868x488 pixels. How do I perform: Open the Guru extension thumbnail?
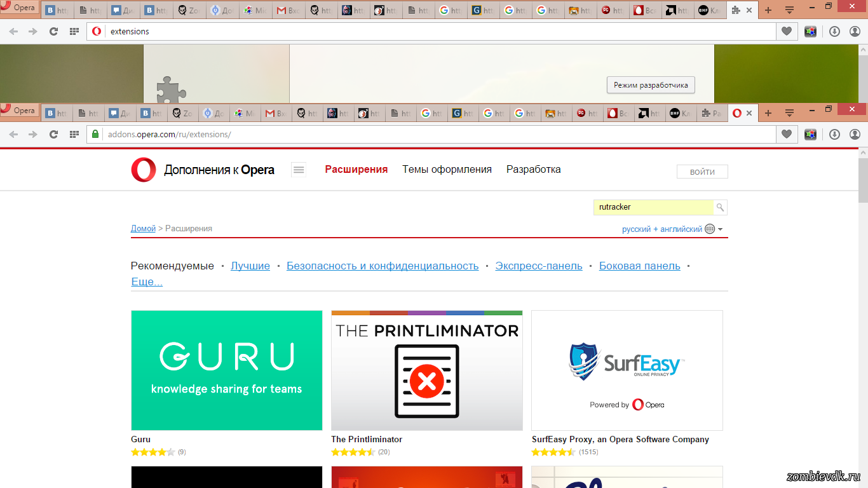coord(227,370)
